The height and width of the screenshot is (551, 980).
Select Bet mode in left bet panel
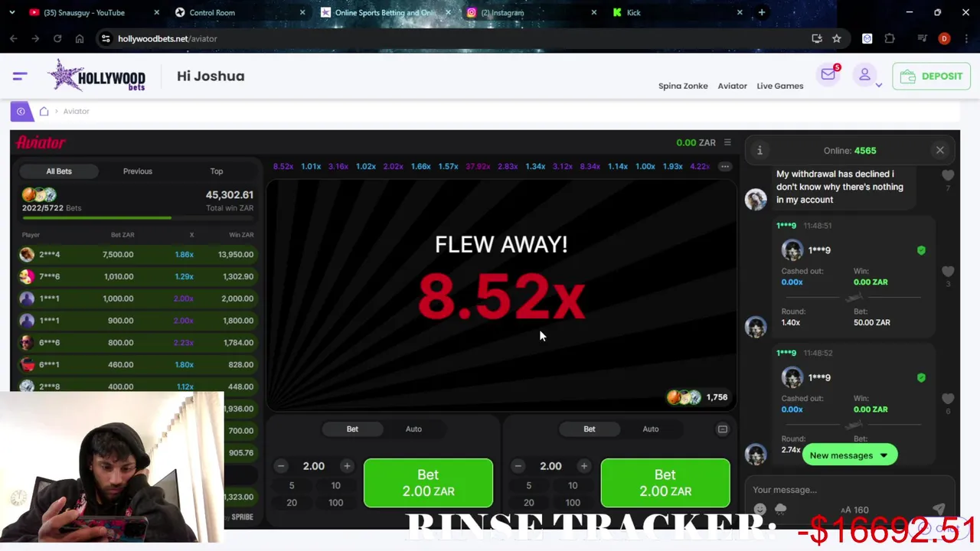click(x=352, y=429)
